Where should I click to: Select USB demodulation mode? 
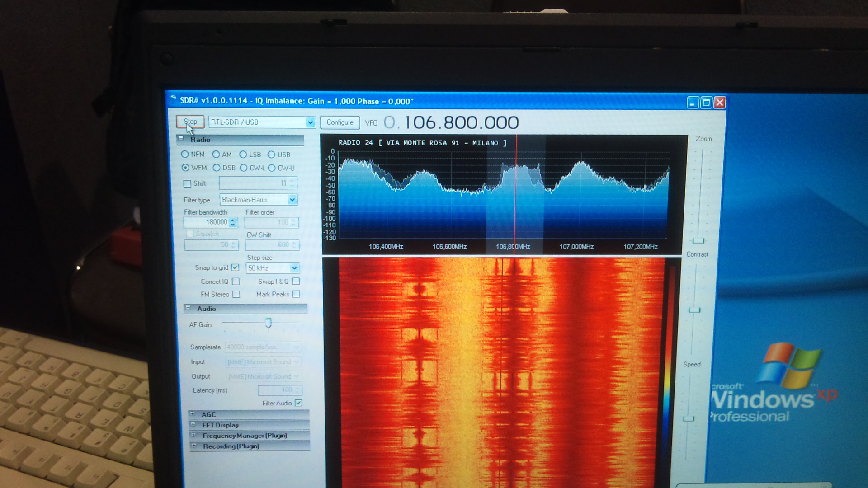(271, 155)
